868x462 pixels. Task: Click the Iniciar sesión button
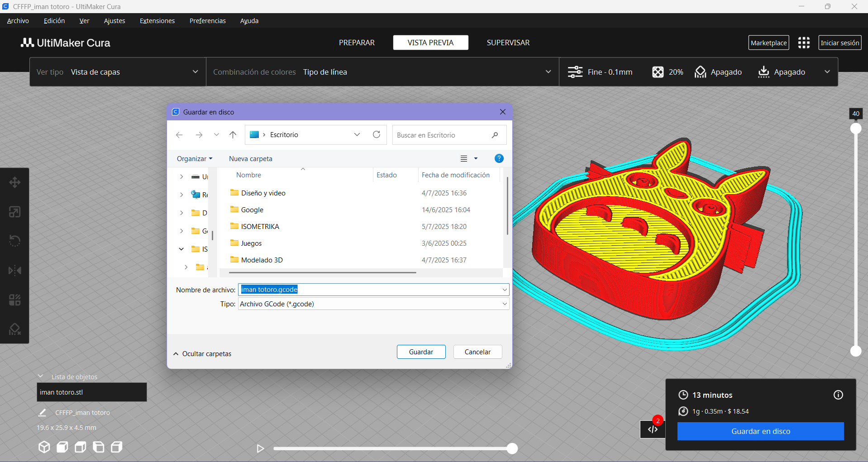(x=839, y=43)
